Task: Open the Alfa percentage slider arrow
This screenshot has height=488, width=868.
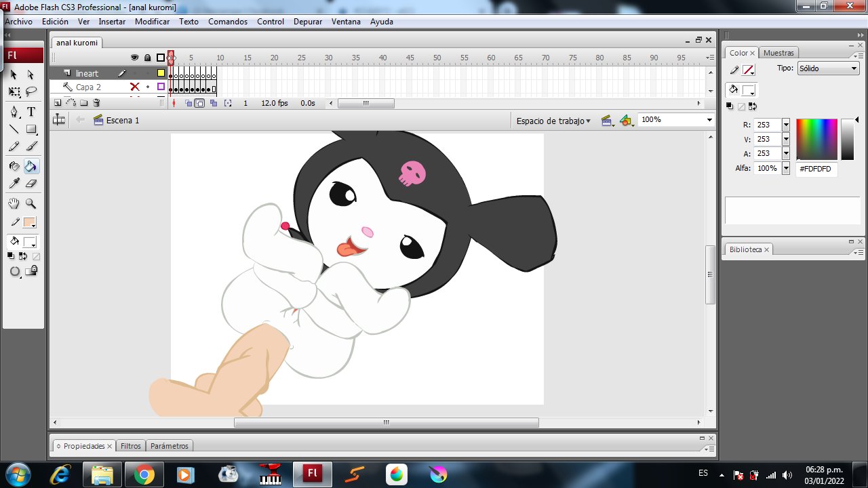Action: pos(786,168)
